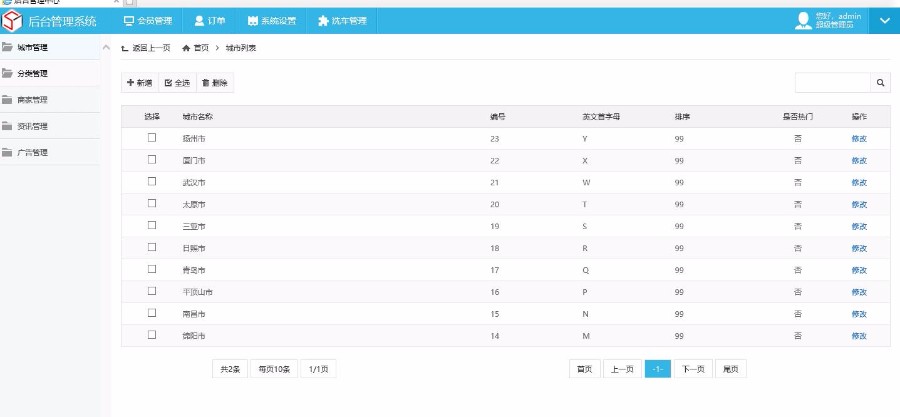Click pagination 尾页 last-page button
Viewport: 900px width, 417px height.
point(731,369)
